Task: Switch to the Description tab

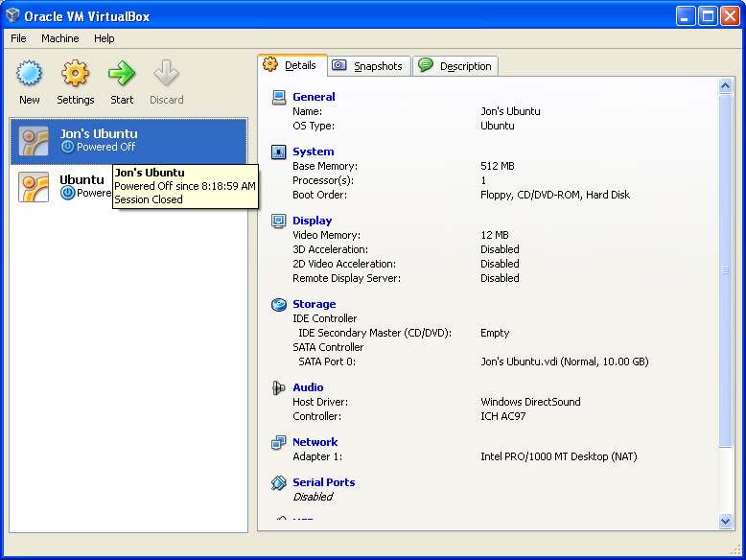Action: 455,66
